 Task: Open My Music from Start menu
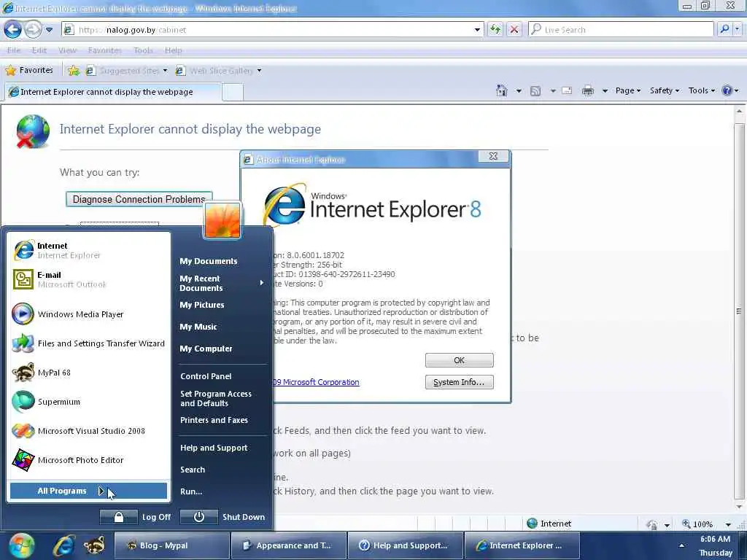pos(198,327)
